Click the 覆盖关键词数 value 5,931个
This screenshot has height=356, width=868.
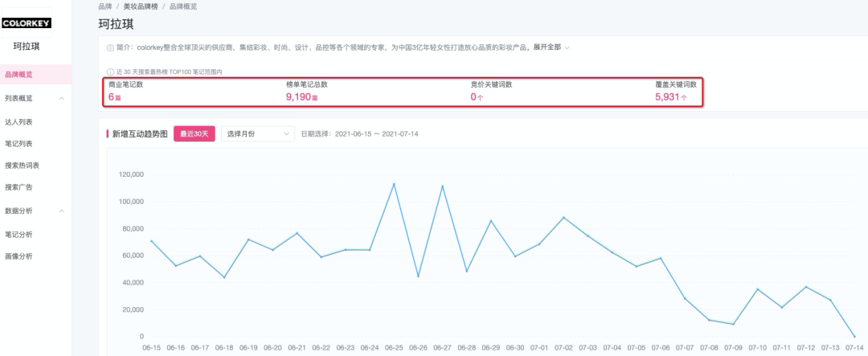point(671,97)
